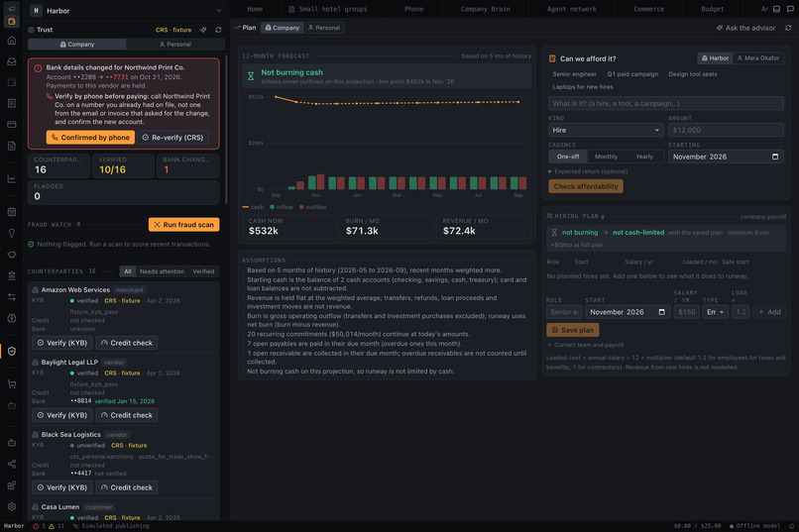The height and width of the screenshot is (532, 799).
Task: Click the error count icon in status bar
Action: (x=36, y=526)
